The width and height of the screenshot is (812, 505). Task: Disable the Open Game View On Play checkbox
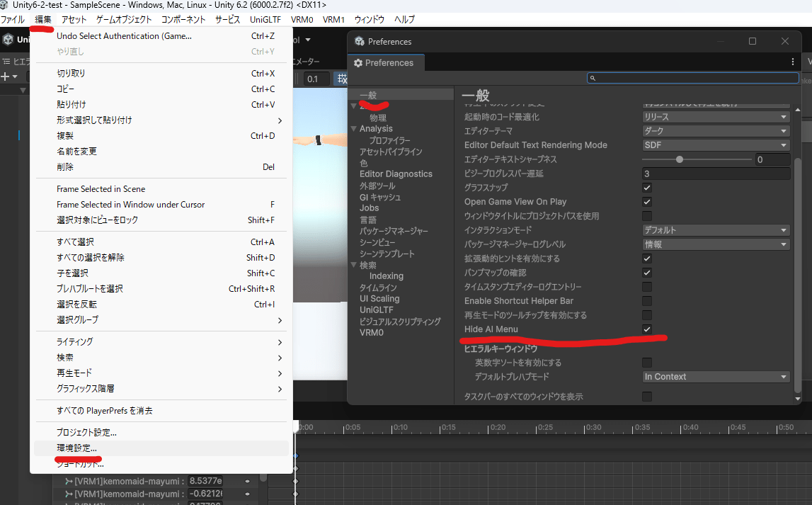click(646, 202)
